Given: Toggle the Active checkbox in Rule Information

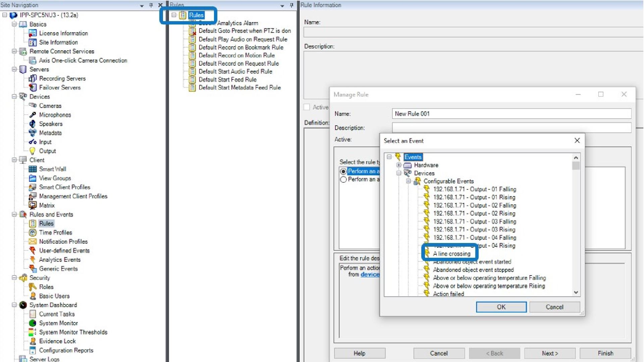Looking at the screenshot, I should click(x=307, y=107).
